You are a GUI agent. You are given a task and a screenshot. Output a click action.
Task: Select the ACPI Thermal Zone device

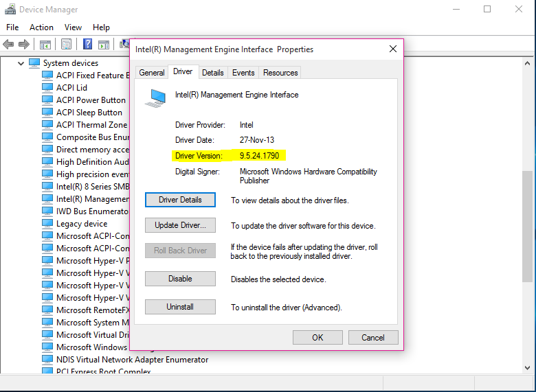(x=91, y=125)
